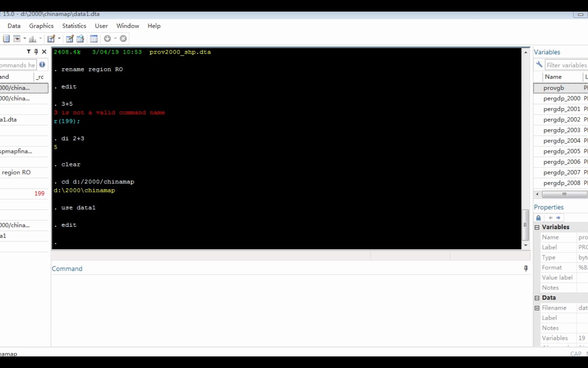
Task: Restore the Stata window via title bar button
Action: click(x=580, y=14)
